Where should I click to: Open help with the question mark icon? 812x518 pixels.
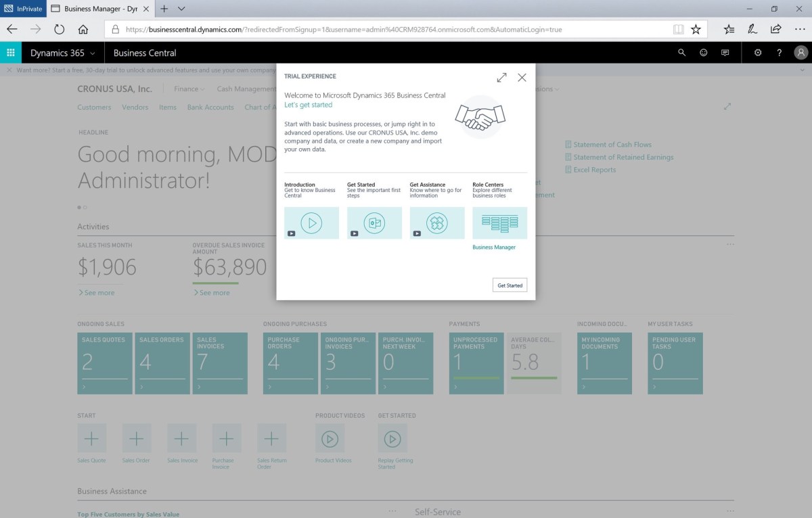click(779, 52)
